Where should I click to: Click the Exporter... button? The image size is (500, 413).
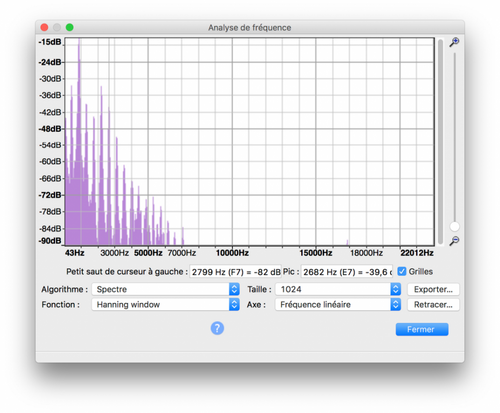click(x=433, y=289)
